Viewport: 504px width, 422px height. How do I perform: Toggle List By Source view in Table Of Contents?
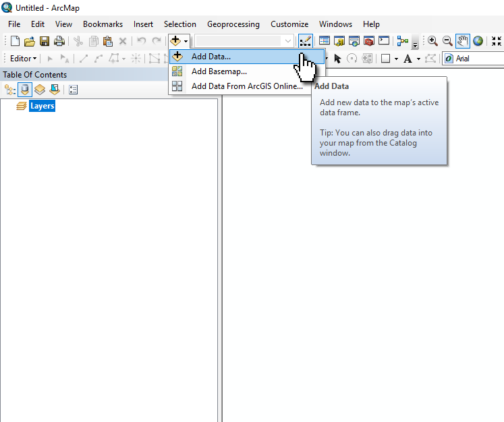(x=25, y=90)
